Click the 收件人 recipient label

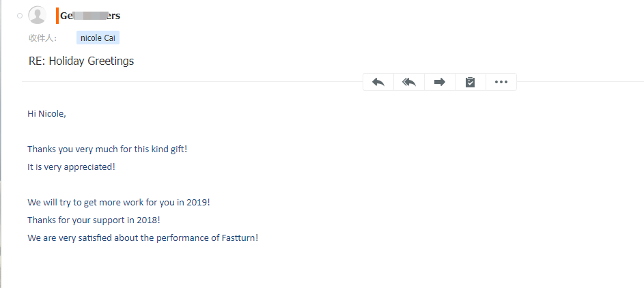pyautogui.click(x=42, y=38)
